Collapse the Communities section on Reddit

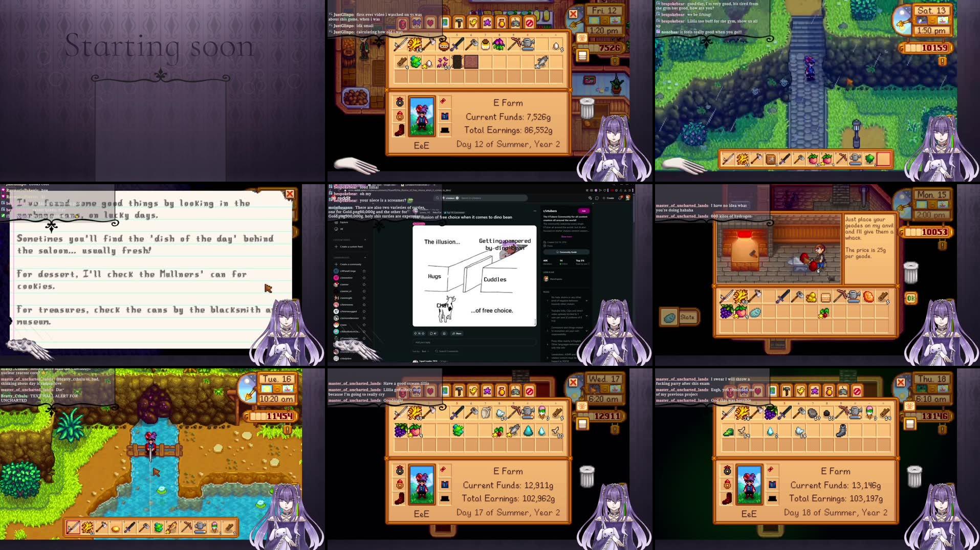click(x=365, y=258)
